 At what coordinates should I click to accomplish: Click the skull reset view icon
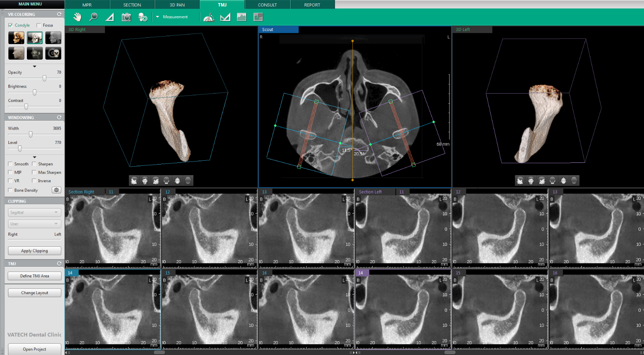(x=143, y=17)
